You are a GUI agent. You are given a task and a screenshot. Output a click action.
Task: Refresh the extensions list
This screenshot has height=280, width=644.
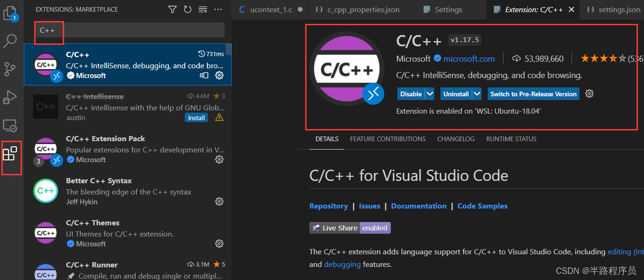pos(188,9)
